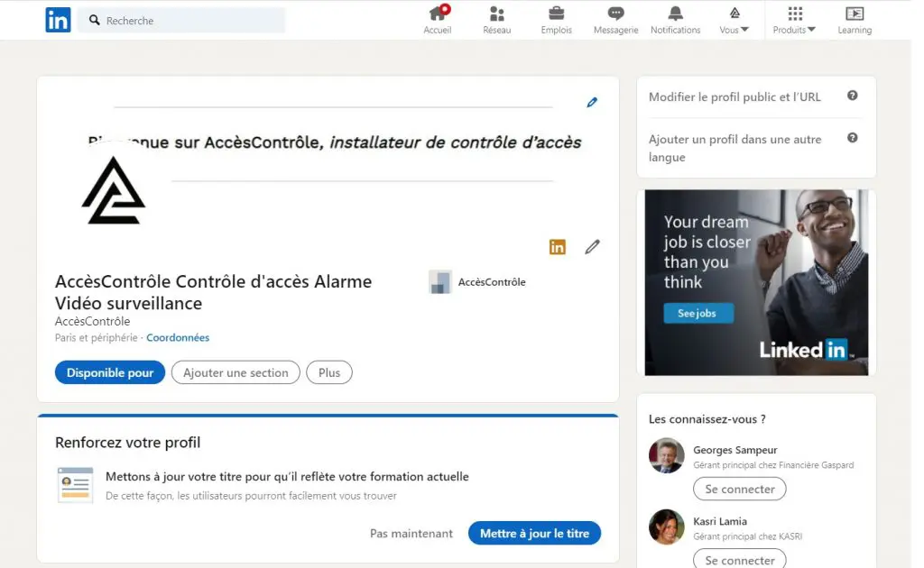Viewport: 924px width, 568px height.
Task: Click into the Recherche search field
Action: 189,21
